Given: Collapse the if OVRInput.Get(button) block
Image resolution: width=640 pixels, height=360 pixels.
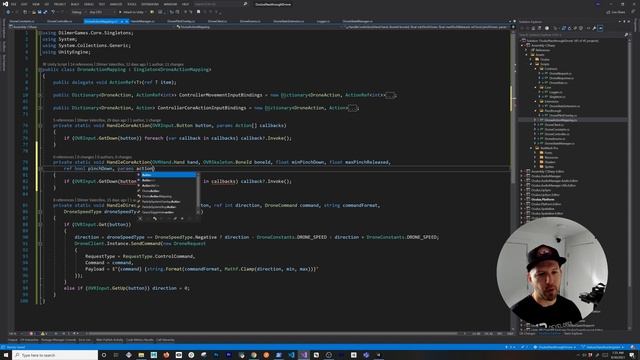Looking at the screenshot, I should (40, 224).
